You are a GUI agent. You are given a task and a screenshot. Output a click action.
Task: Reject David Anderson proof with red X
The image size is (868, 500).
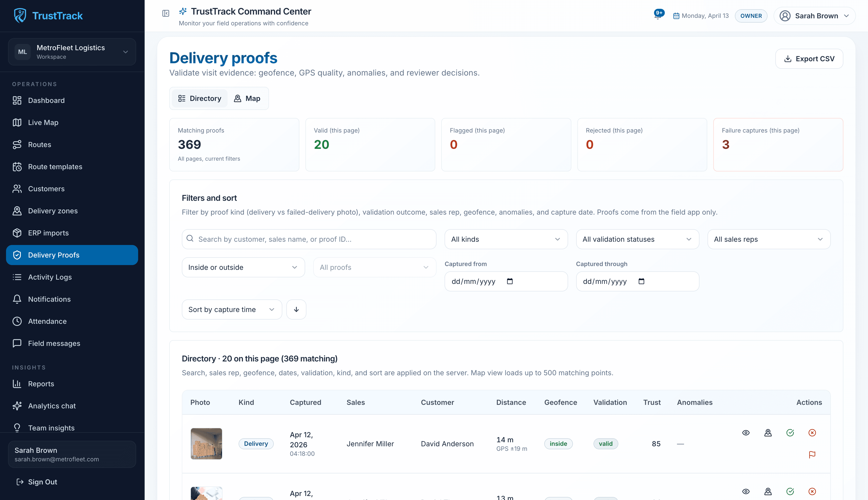[812, 433]
